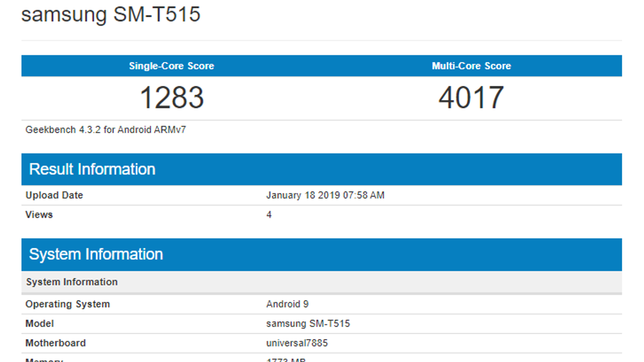Viewport: 644px width, 362px height.
Task: Select the Operating System label
Action: pos(68,304)
